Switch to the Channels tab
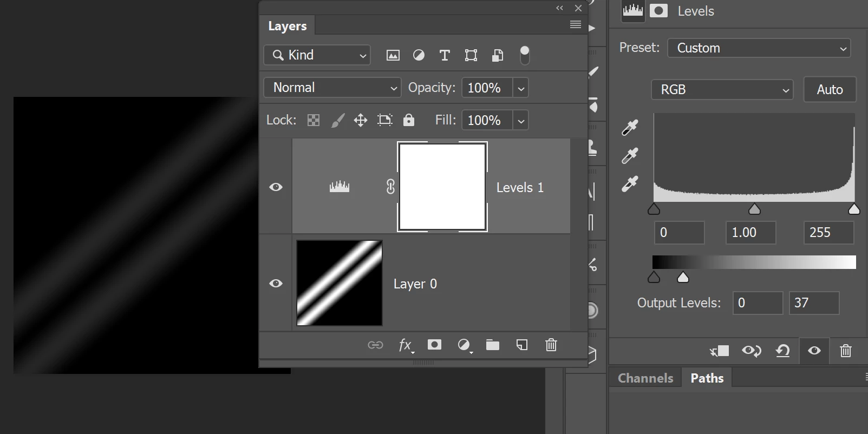This screenshot has height=434, width=868. pyautogui.click(x=645, y=378)
